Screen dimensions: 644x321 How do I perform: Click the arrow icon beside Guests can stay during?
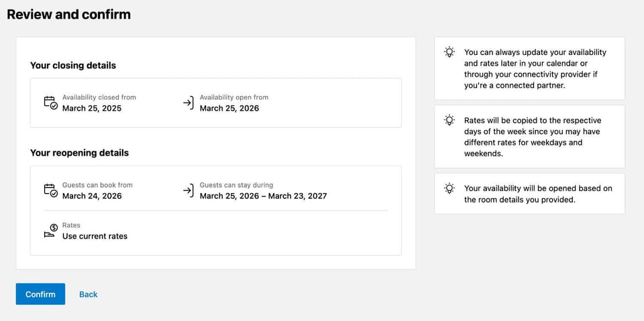(189, 190)
